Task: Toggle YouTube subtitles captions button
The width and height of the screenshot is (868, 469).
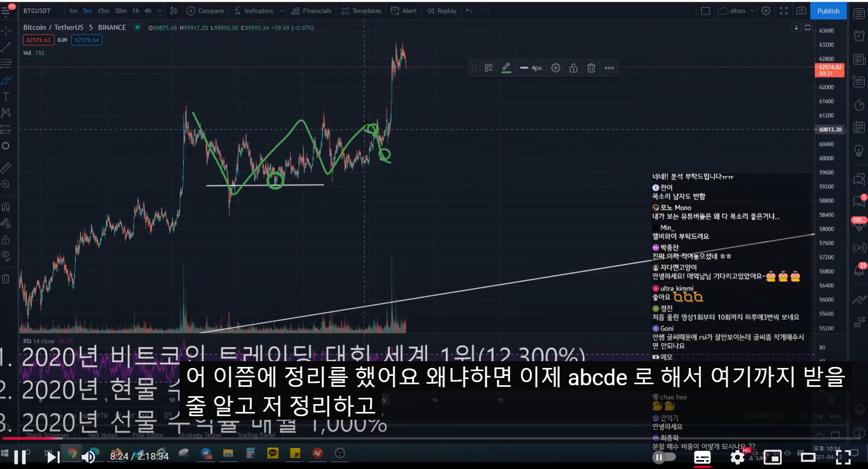Action: click(702, 457)
